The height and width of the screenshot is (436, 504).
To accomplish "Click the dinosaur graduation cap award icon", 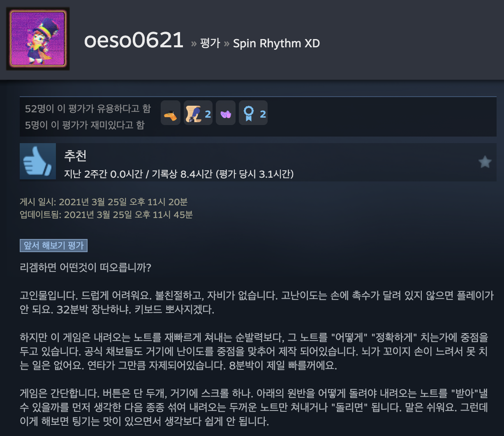I will [x=171, y=113].
